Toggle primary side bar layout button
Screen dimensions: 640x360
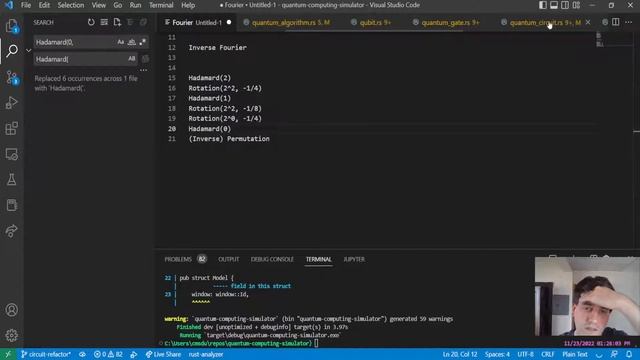point(542,5)
